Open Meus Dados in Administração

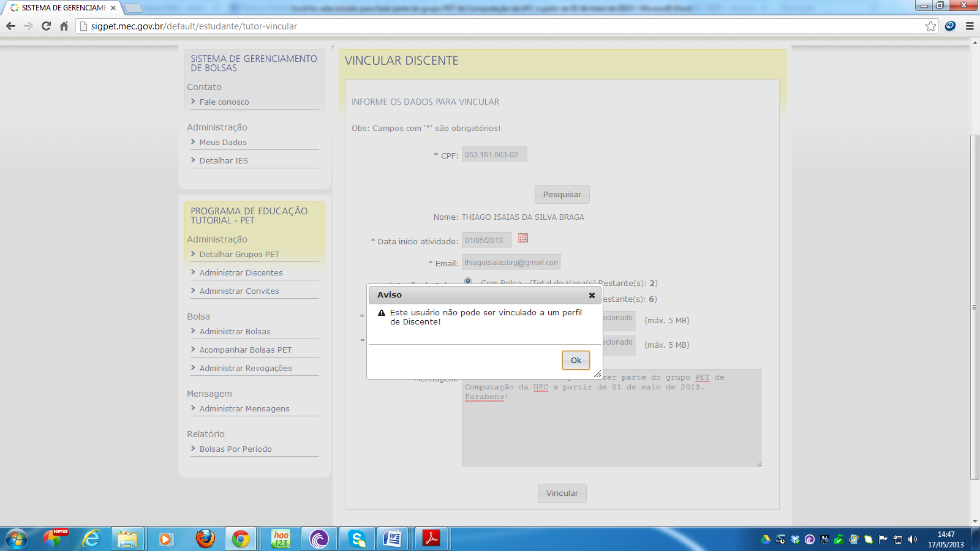tap(223, 143)
